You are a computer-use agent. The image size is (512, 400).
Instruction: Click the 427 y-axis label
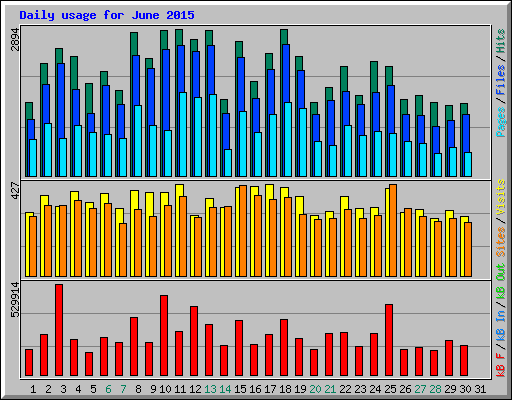point(15,191)
